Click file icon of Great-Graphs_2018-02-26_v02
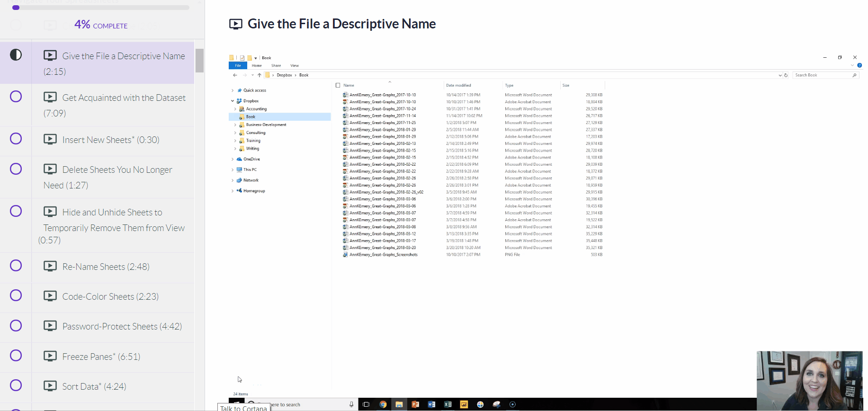 (x=345, y=192)
